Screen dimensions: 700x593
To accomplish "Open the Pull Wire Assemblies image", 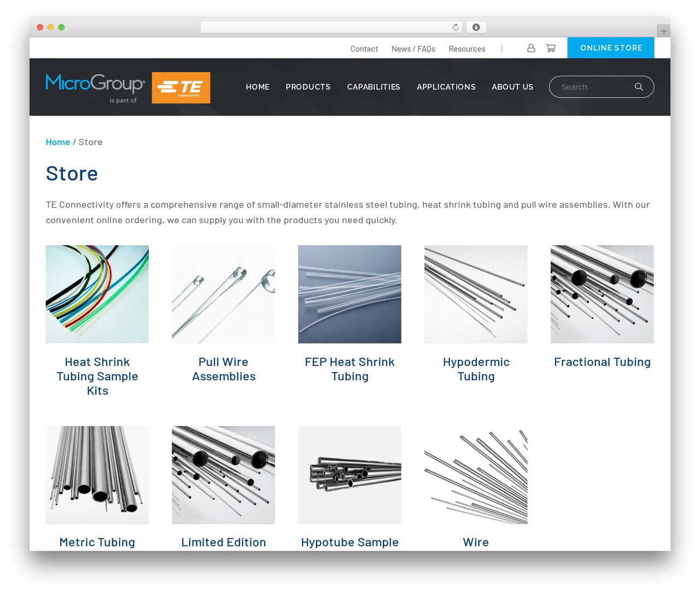I will click(224, 294).
